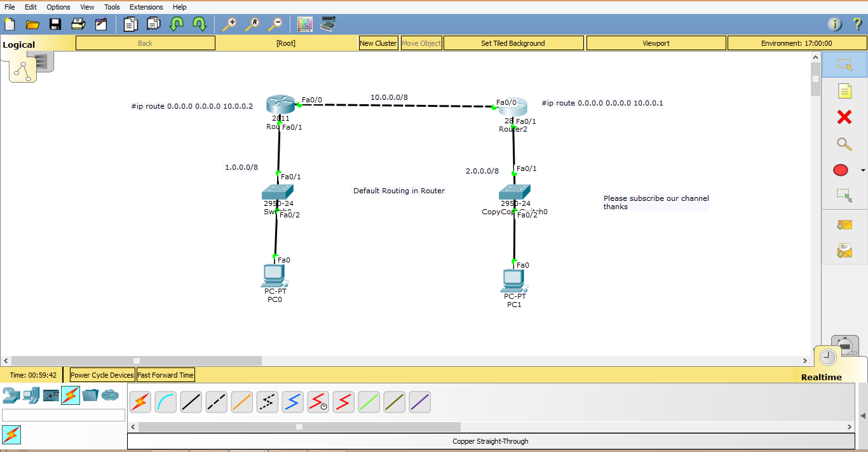
Task: Open the Custom Devices Dialog icon
Action: (x=327, y=24)
